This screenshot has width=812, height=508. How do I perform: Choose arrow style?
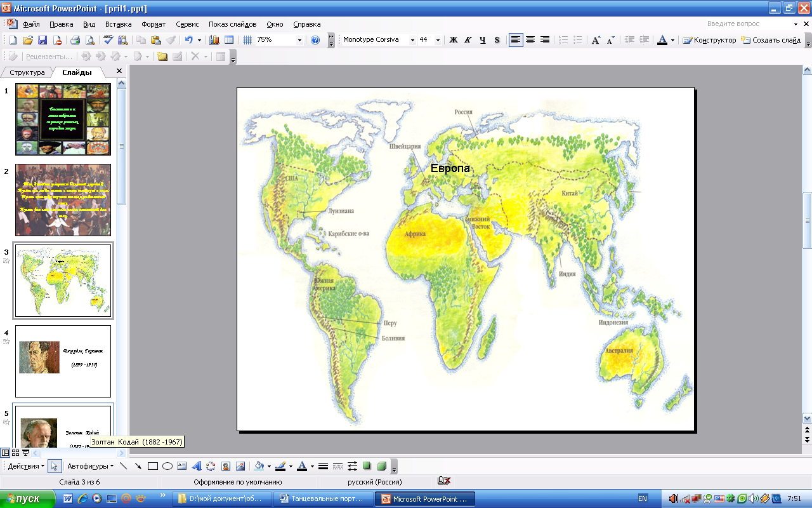click(352, 466)
